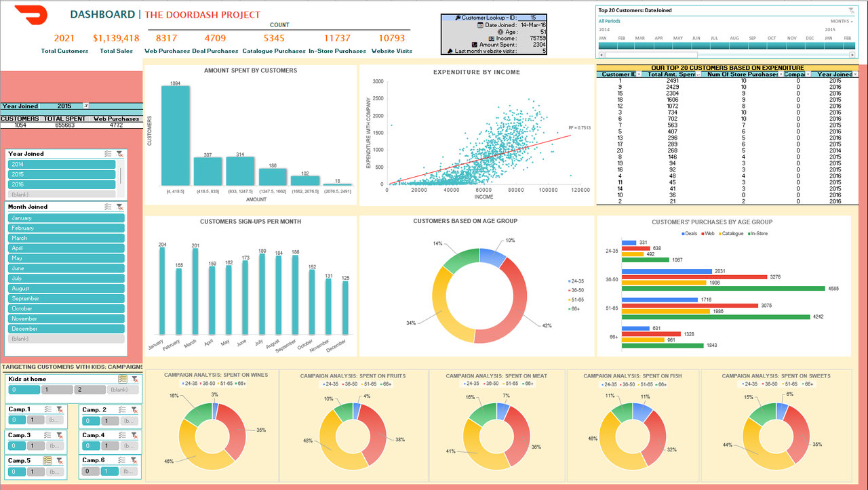Click the Amount Spent icon
Image resolution: width=868 pixels, height=490 pixels.
pos(473,45)
